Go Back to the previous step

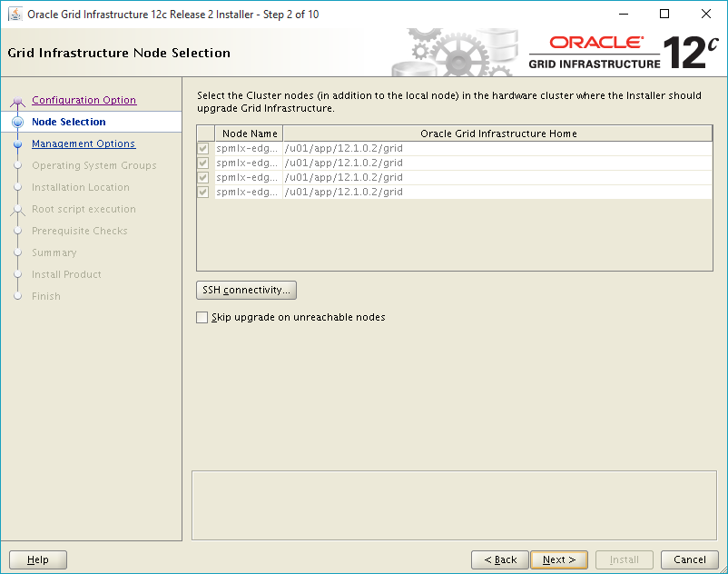[500, 559]
